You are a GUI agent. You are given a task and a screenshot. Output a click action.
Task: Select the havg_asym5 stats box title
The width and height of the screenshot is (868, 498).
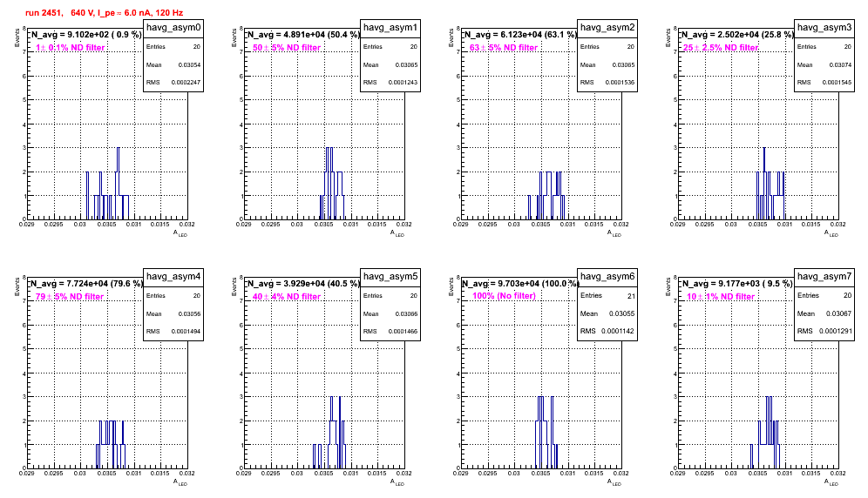390,277
